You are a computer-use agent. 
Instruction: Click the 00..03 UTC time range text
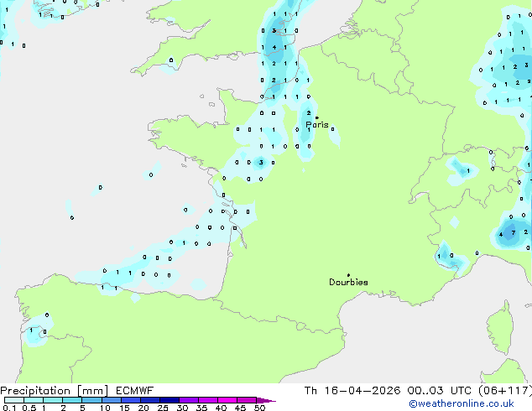pyautogui.click(x=440, y=391)
